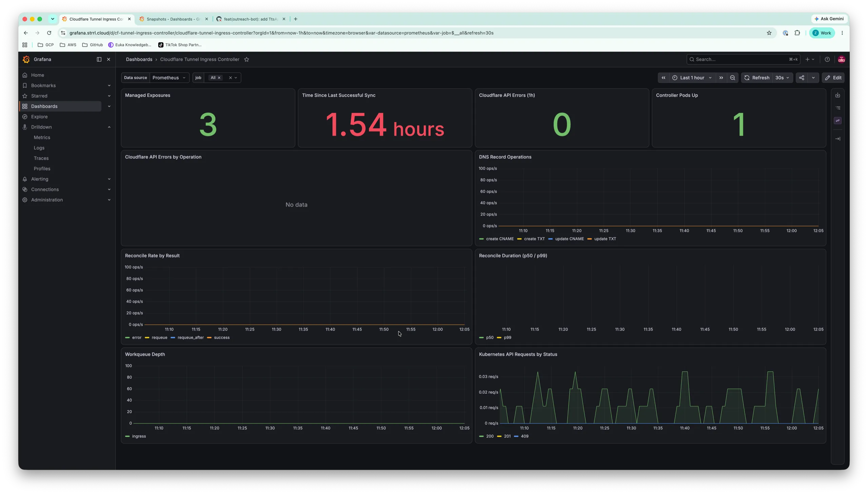Shift the time range backward
This screenshot has width=868, height=494.
[x=663, y=78]
